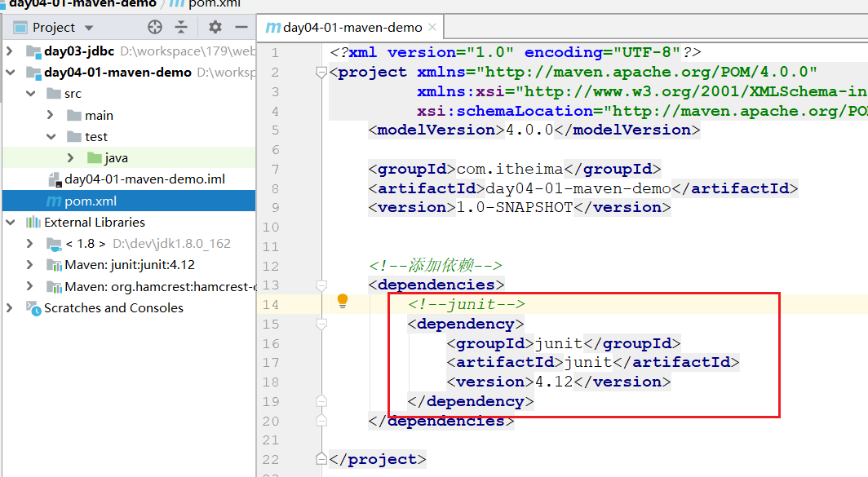Click the locate/scroll-from-source target icon
The width and height of the screenshot is (868, 477).
coord(155,27)
